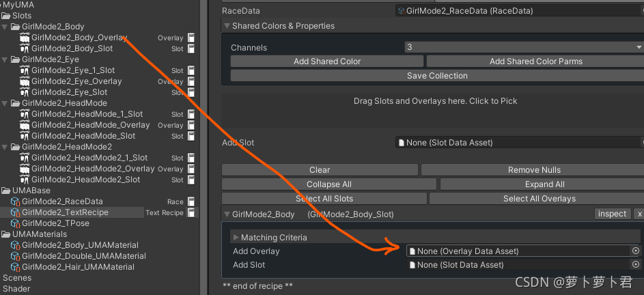Click the GirlMode2_TPose cube icon
Image resolution: width=644 pixels, height=295 pixels.
tap(16, 223)
